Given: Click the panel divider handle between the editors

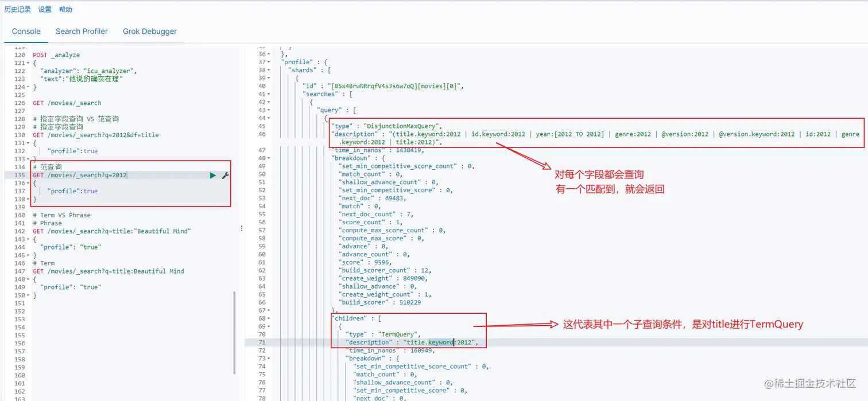Looking at the screenshot, I should point(242,228).
